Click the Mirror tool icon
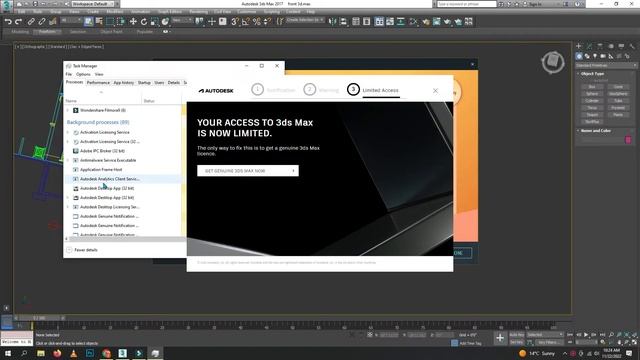Screen dimensions: 640x360 (333, 22)
